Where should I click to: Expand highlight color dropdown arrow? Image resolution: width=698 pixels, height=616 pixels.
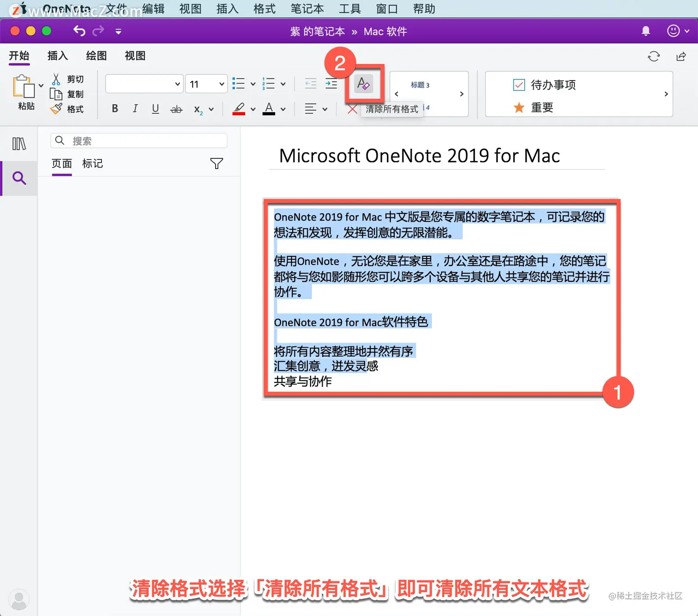click(x=253, y=109)
